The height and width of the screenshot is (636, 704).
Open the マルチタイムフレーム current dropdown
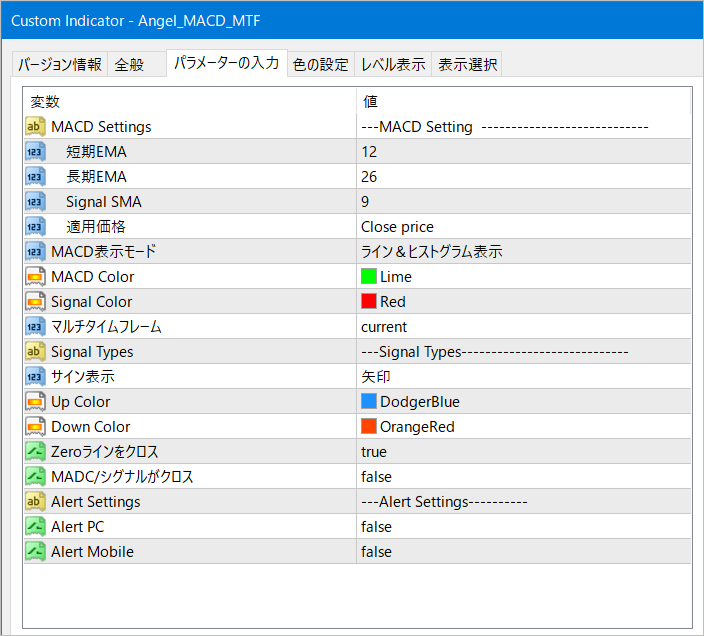click(x=384, y=327)
